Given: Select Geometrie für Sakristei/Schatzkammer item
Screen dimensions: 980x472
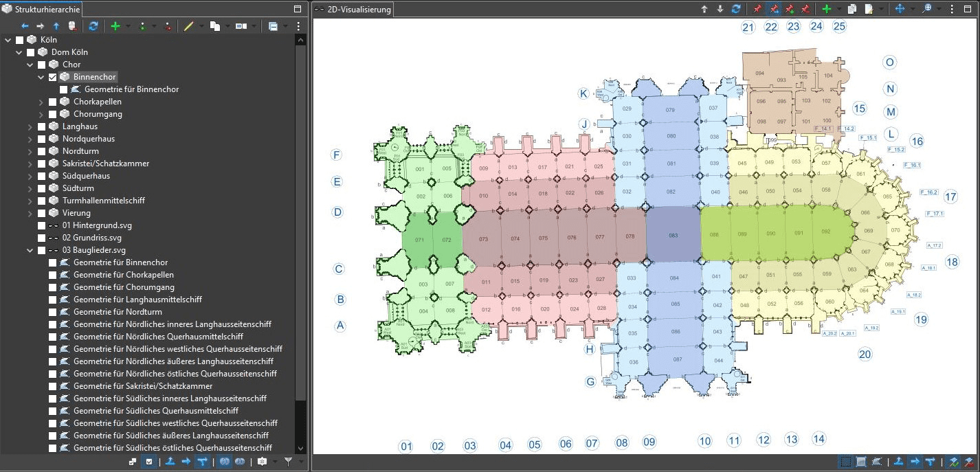Looking at the screenshot, I should 143,386.
